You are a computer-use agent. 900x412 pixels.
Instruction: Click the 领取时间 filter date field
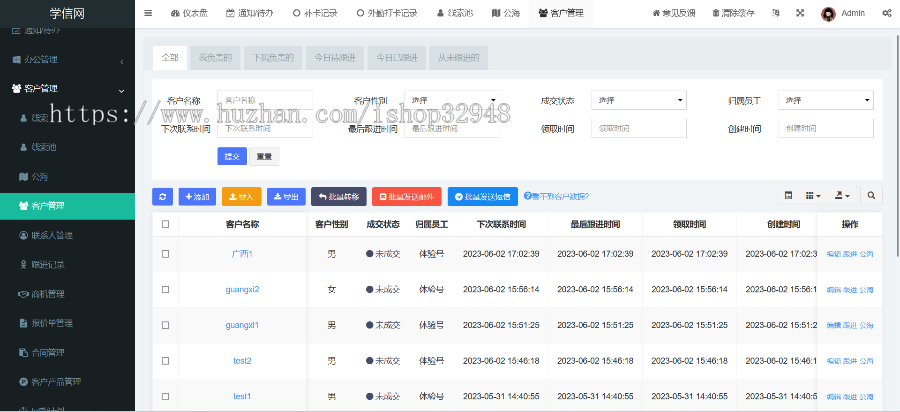point(639,129)
